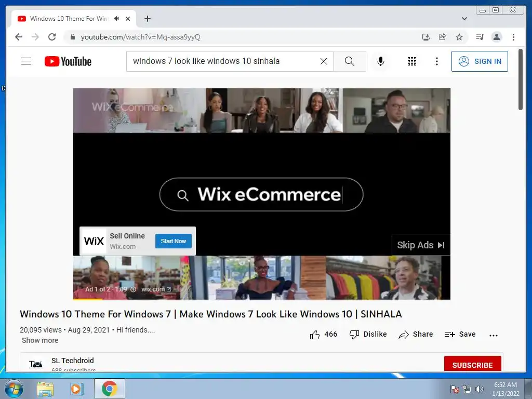Open YouTube settings three-dot menu
This screenshot has height=399, width=532.
click(x=436, y=61)
